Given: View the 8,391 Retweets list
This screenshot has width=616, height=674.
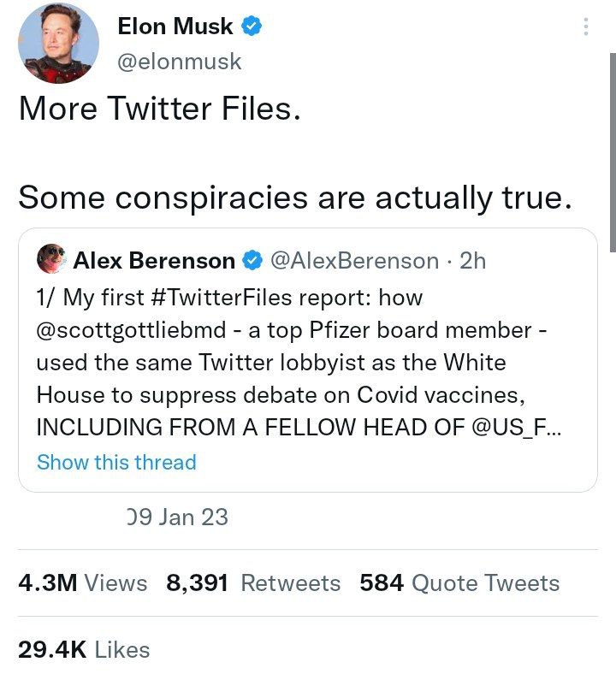Looking at the screenshot, I should (253, 583).
